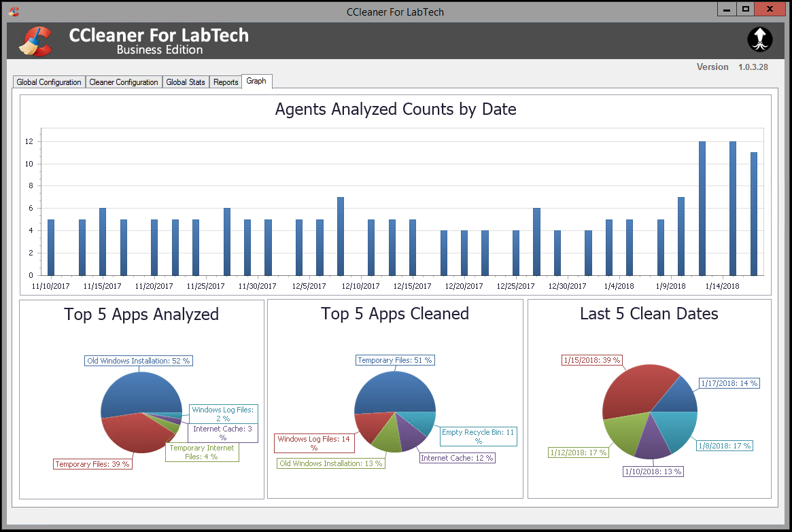The height and width of the screenshot is (532, 792).
Task: Select the 1/17/2018: 14 % label
Action: tap(729, 383)
